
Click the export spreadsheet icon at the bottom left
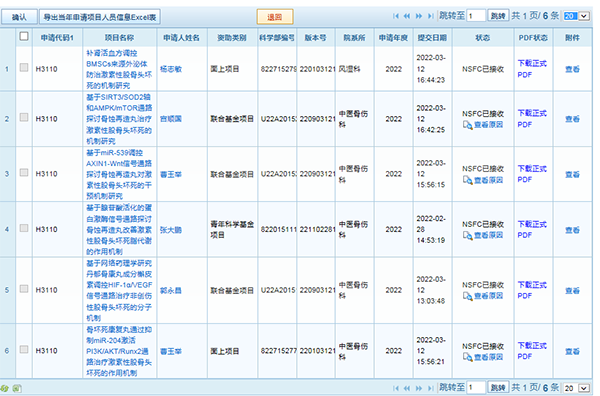coord(16,388)
